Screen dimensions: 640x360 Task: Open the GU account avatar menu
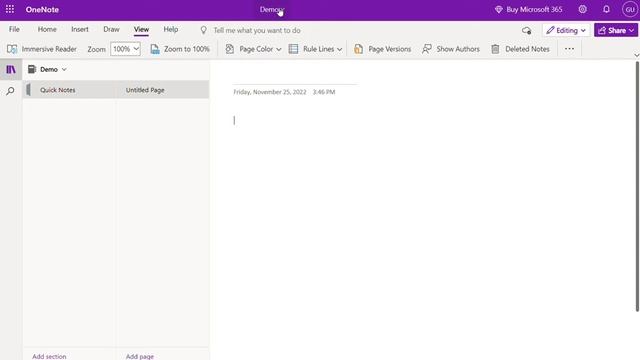point(630,9)
